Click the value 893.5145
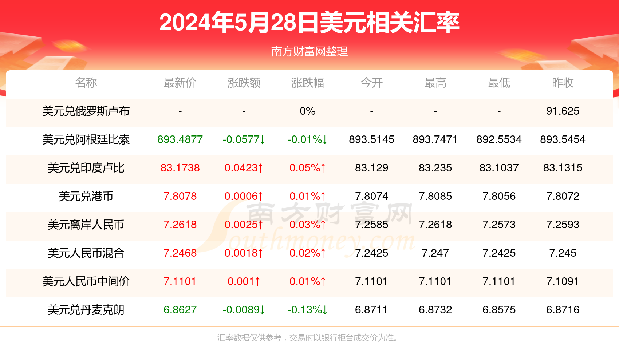Image resolution: width=619 pixels, height=364 pixels. click(x=371, y=139)
